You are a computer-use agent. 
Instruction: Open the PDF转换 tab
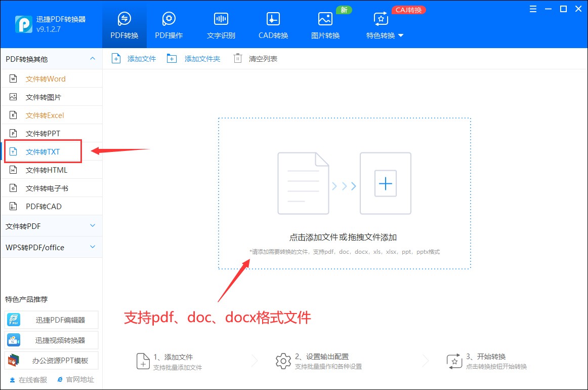124,25
